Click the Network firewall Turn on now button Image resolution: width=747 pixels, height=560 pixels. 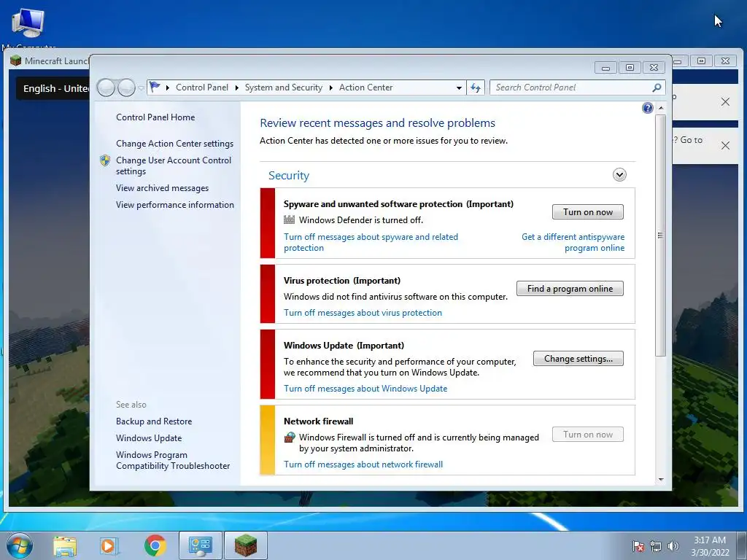[587, 435]
